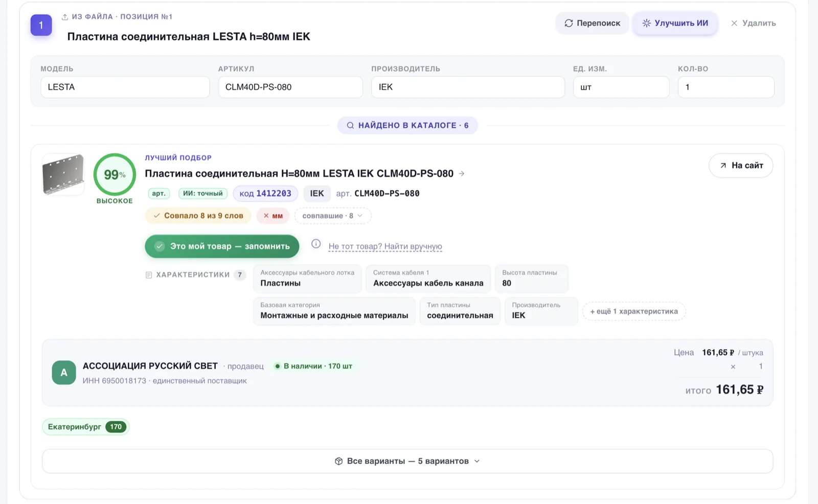
Task: Open product title Пластина соединительная H=80мм link
Action: click(299, 173)
